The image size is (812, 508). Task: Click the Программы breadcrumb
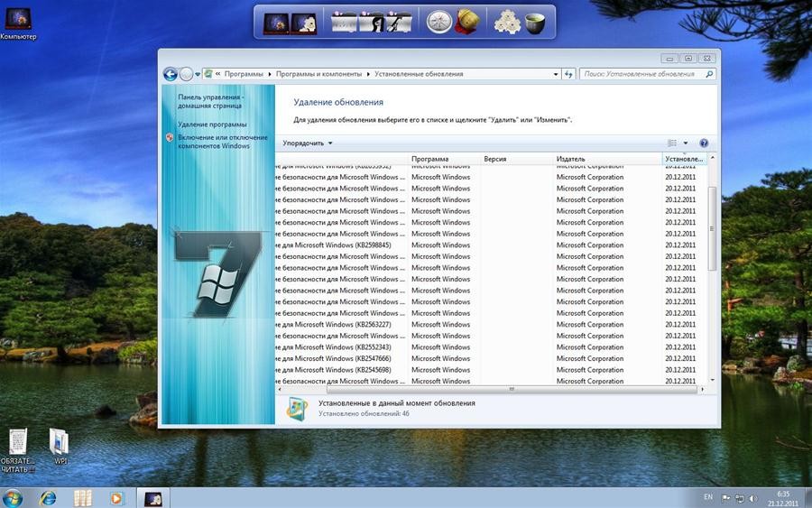point(244,74)
